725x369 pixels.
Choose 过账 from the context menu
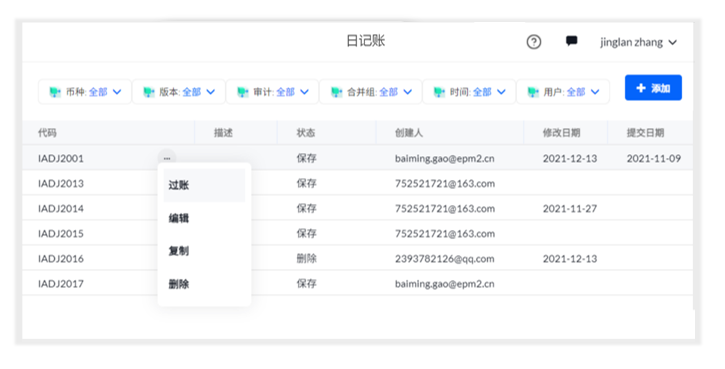coord(204,185)
